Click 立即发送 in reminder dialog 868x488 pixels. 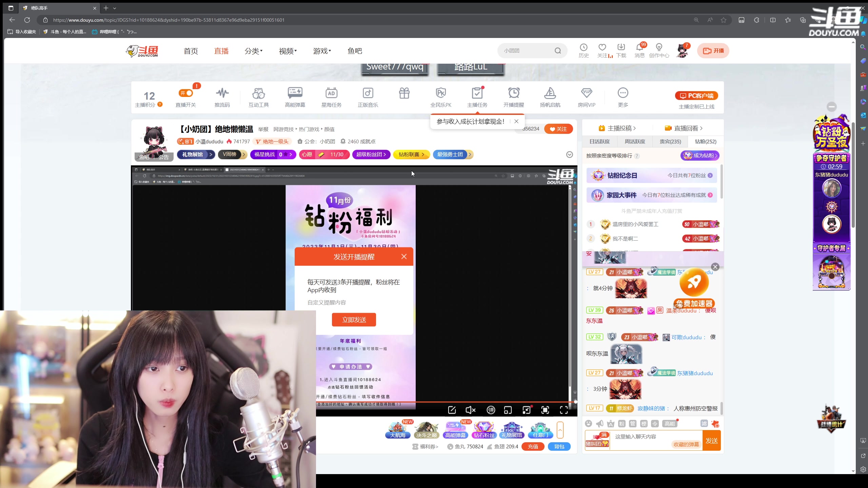pyautogui.click(x=354, y=320)
